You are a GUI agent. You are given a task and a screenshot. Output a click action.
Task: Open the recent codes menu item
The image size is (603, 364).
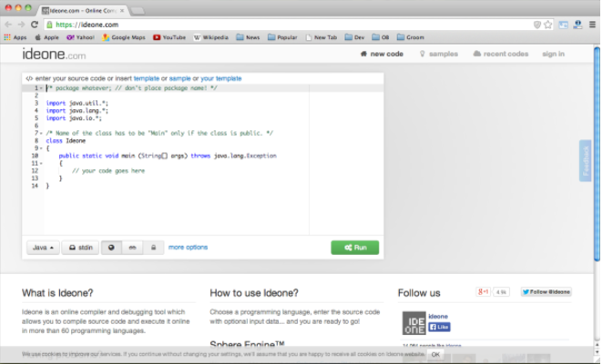[500, 54]
